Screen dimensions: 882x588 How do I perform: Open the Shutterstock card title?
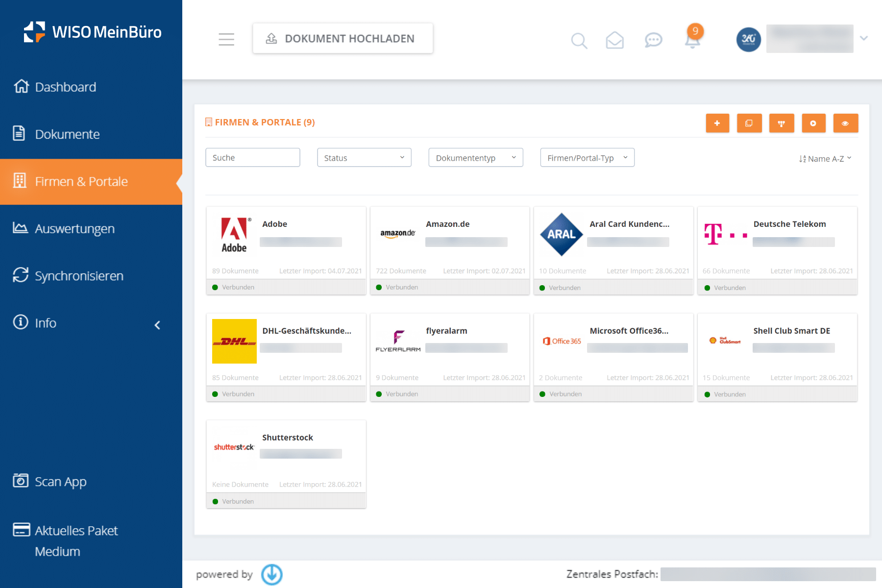(287, 438)
